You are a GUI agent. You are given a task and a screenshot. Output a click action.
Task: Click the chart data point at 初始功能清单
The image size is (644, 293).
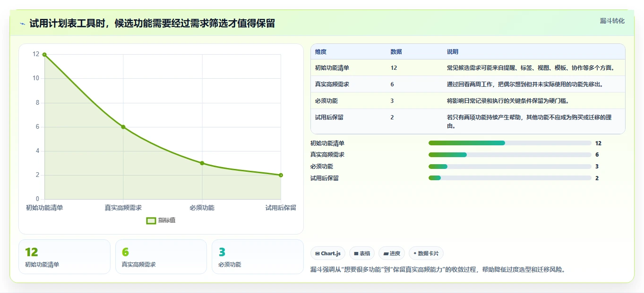coord(44,55)
